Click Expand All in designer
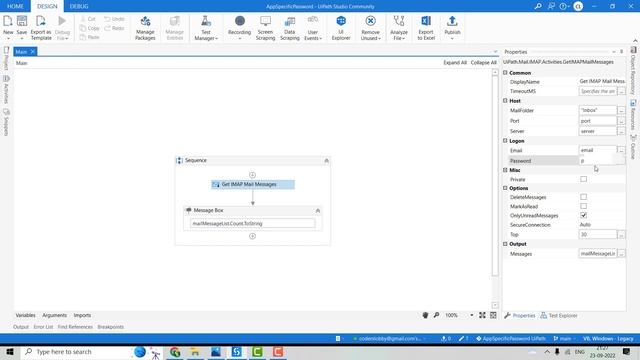640x360 pixels. click(x=455, y=62)
